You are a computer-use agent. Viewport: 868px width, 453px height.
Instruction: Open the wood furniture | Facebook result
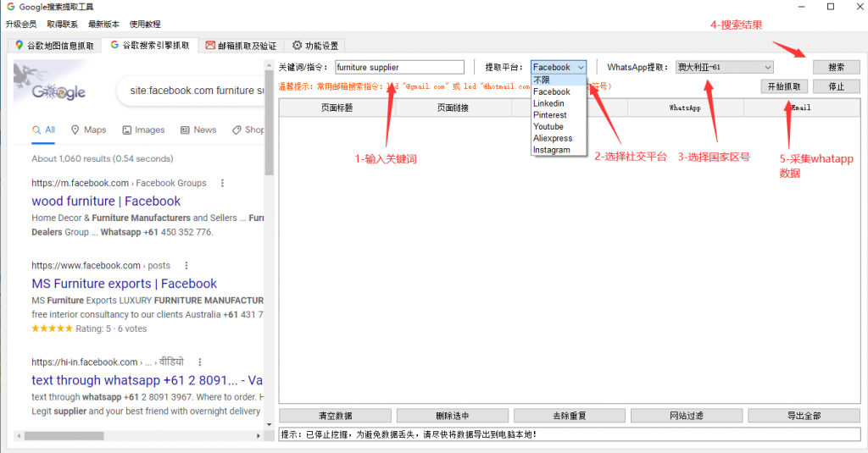(106, 201)
